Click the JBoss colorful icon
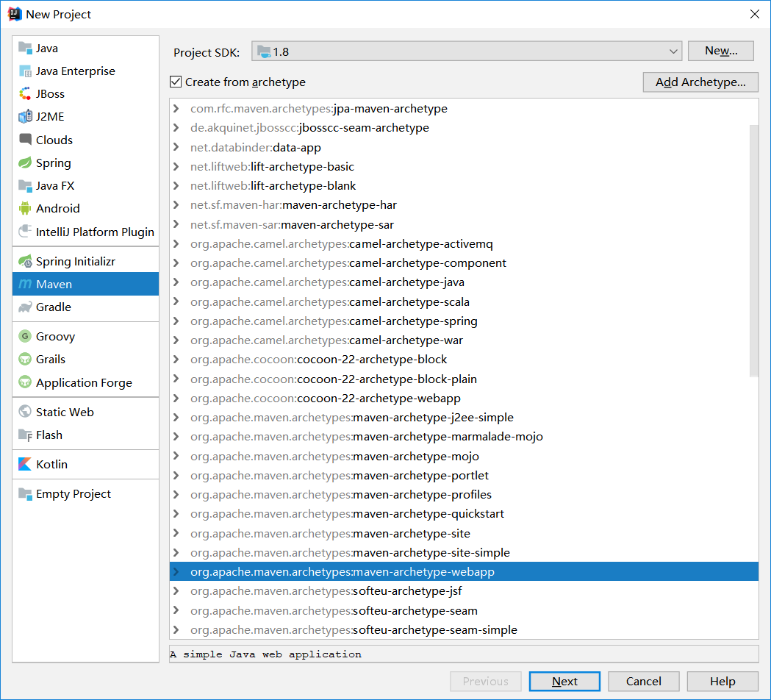Viewport: 771px width, 700px height. coord(25,93)
